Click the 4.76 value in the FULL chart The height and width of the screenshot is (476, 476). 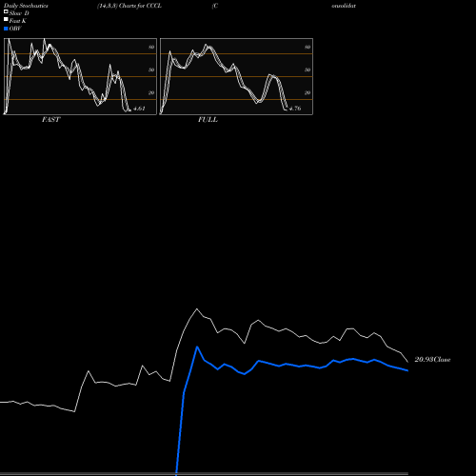coord(295,109)
